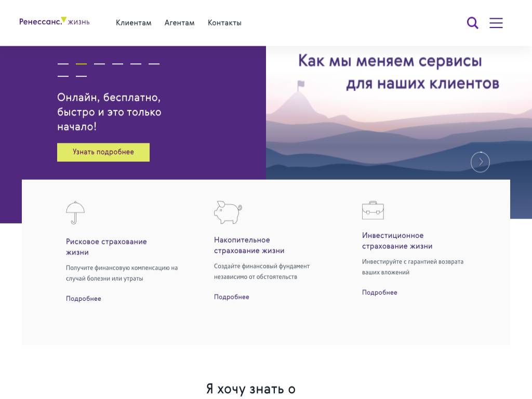Click the Renaissance Life logo
Image resolution: width=532 pixels, height=399 pixels.
pyautogui.click(x=55, y=22)
